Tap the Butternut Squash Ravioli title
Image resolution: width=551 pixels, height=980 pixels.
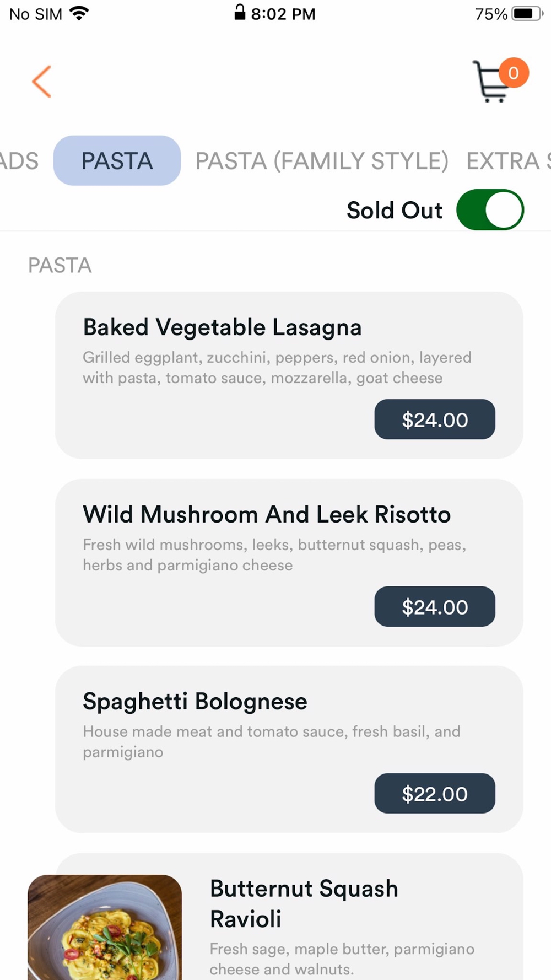click(x=304, y=904)
